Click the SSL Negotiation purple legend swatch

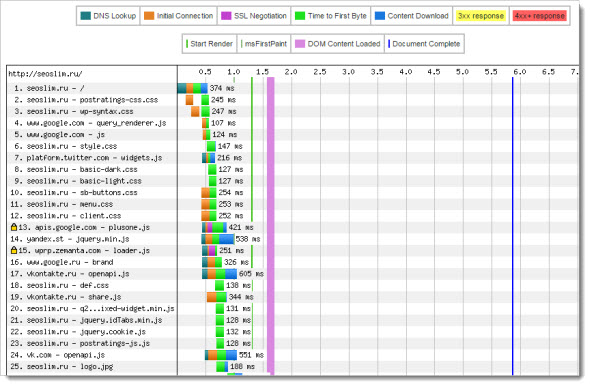(x=226, y=16)
